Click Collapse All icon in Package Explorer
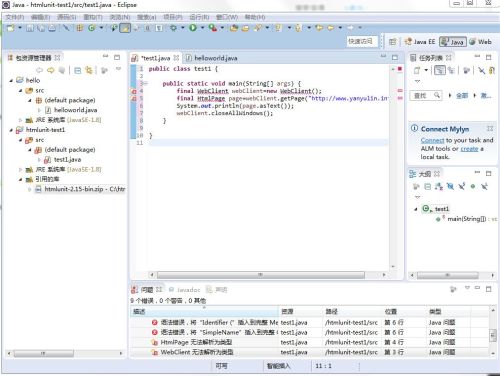Viewport: 500px width, 376px height. point(78,70)
